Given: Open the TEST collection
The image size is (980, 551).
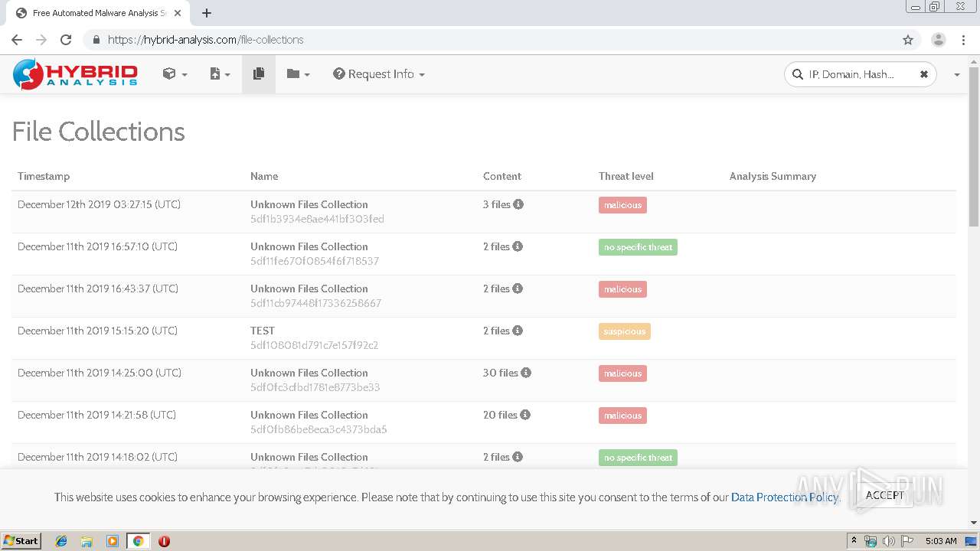Looking at the screenshot, I should [x=263, y=331].
